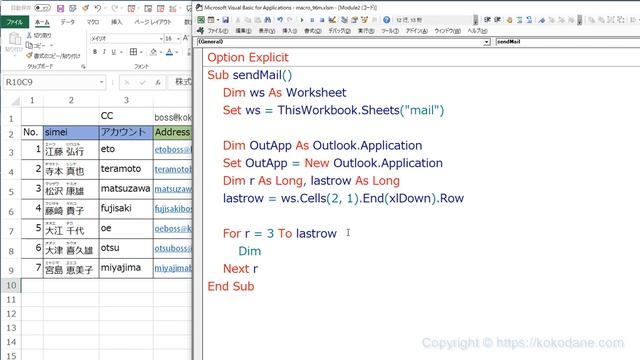Open the ファイル (File) tab in Excel
The width and height of the screenshot is (640, 360).
click(15, 22)
